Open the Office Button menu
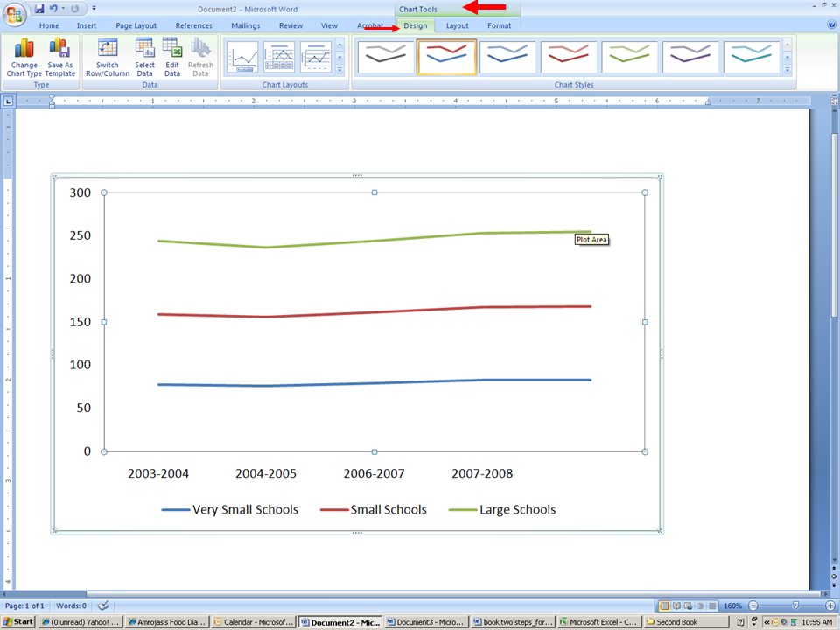Screen dimensions: 840x630 tap(15, 15)
